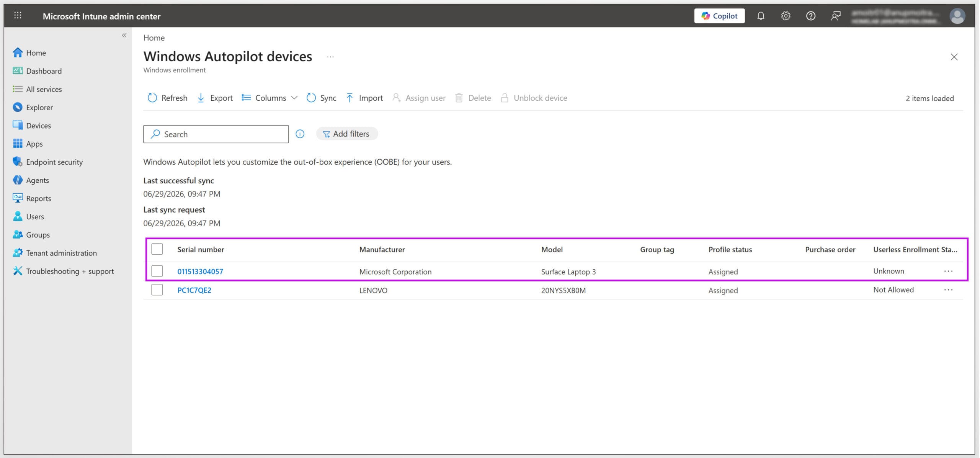Click the Tenant administration icon
Image resolution: width=980 pixels, height=458 pixels.
pyautogui.click(x=18, y=253)
